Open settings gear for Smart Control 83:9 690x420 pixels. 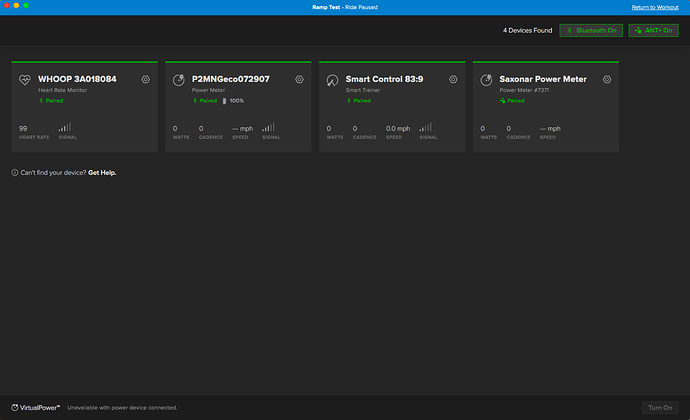click(453, 79)
